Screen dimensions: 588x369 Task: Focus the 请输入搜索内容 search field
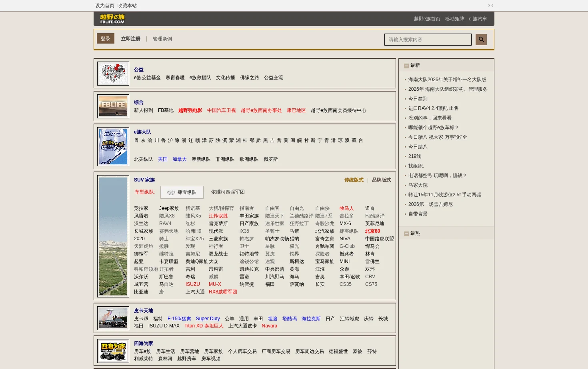point(428,40)
